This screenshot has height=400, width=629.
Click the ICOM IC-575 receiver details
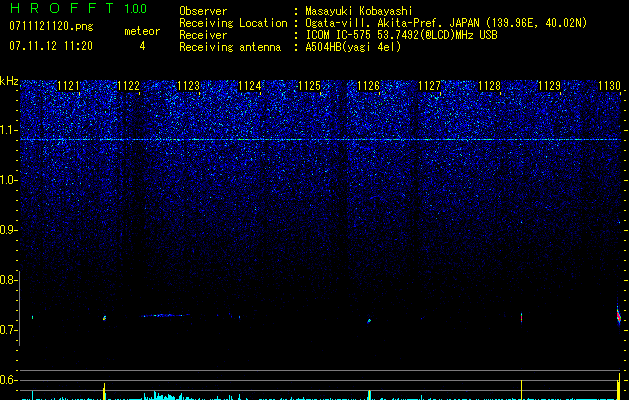click(401, 35)
